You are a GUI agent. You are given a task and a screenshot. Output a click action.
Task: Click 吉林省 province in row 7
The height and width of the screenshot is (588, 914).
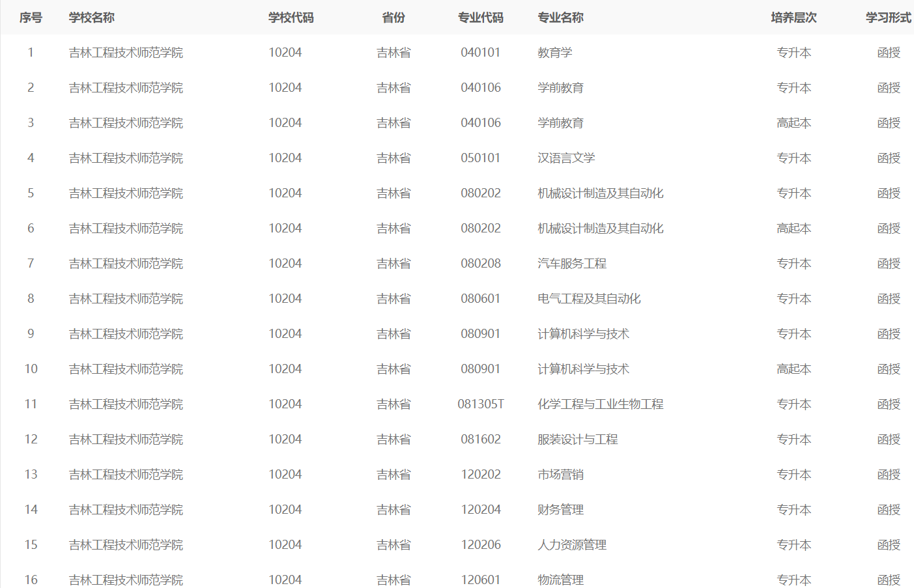coord(393,264)
